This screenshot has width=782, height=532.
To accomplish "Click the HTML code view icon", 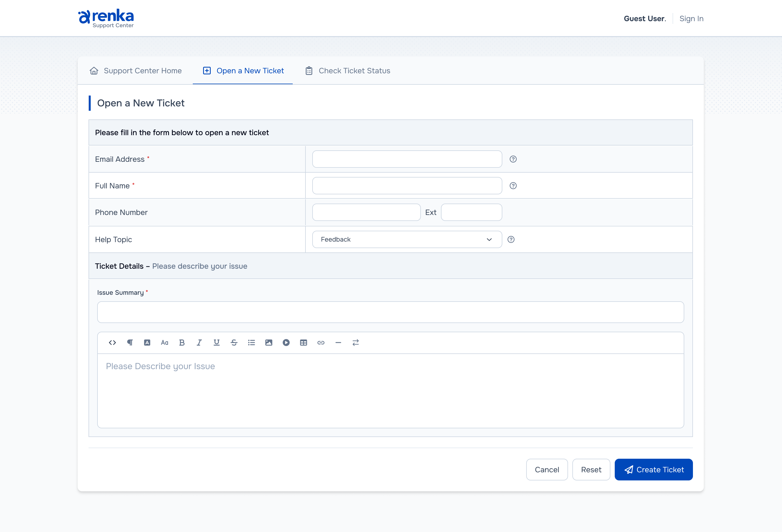I will [112, 343].
